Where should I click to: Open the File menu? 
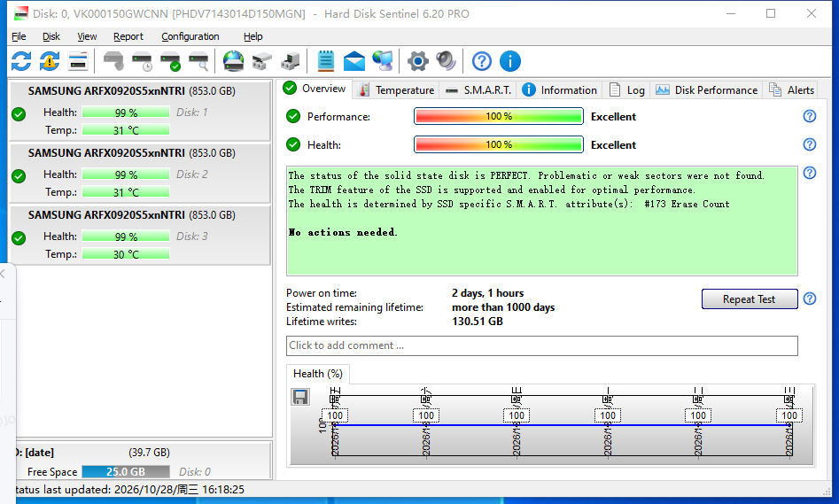click(x=19, y=36)
